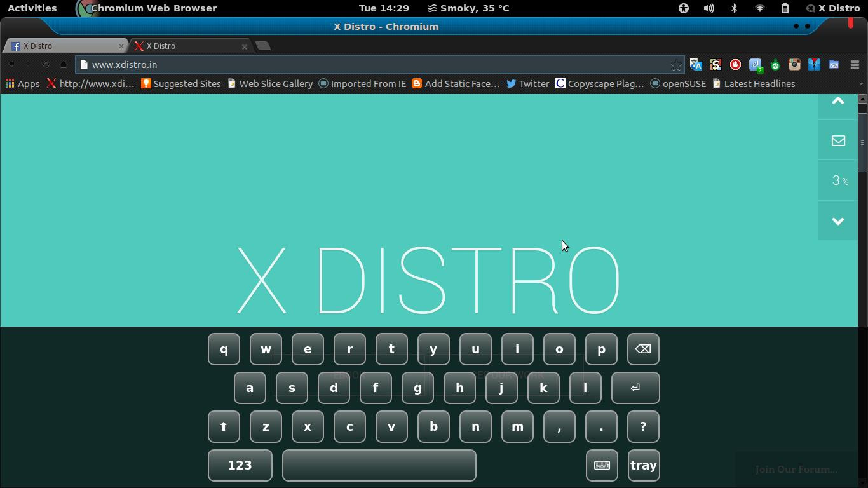
Task: Tap the comma key on the on-screen keyboard
Action: click(559, 426)
